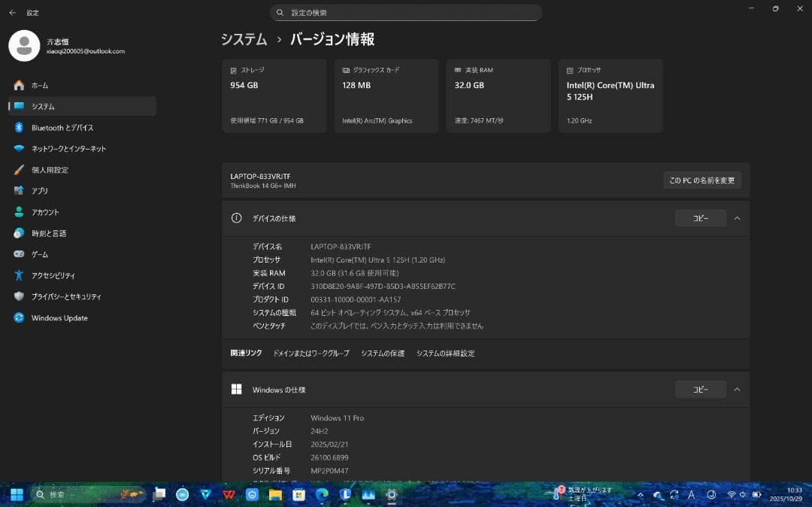Viewport: 812px width, 507px height.
Task: Open Microsoft Store from the taskbar
Action: click(298, 494)
